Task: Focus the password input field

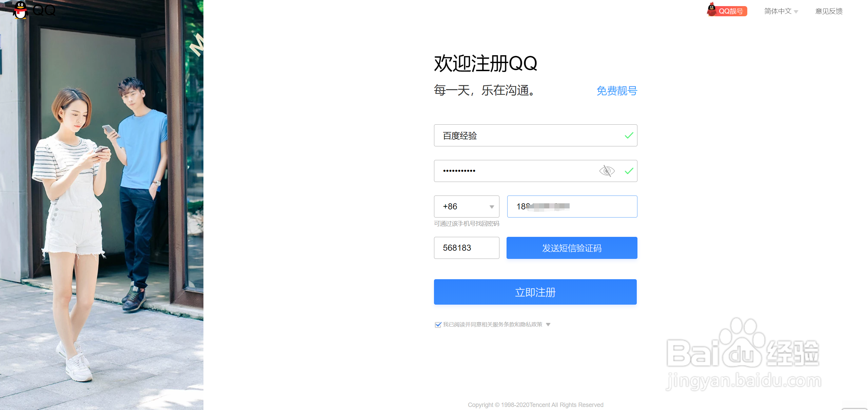Action: tap(535, 171)
